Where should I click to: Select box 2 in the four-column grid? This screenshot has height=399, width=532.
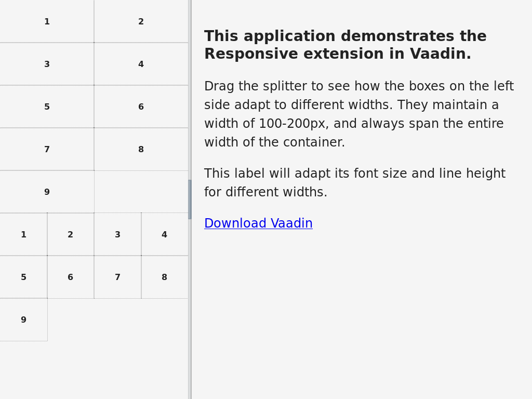pyautogui.click(x=71, y=234)
